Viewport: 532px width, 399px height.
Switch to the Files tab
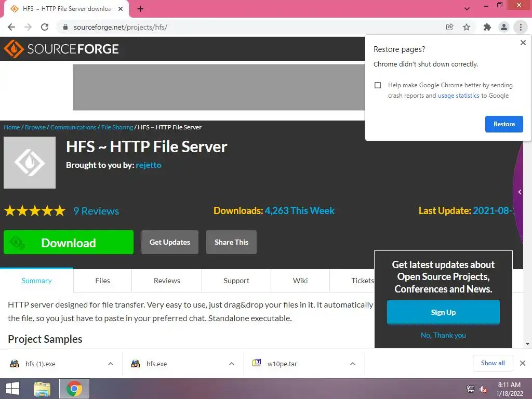coord(102,281)
